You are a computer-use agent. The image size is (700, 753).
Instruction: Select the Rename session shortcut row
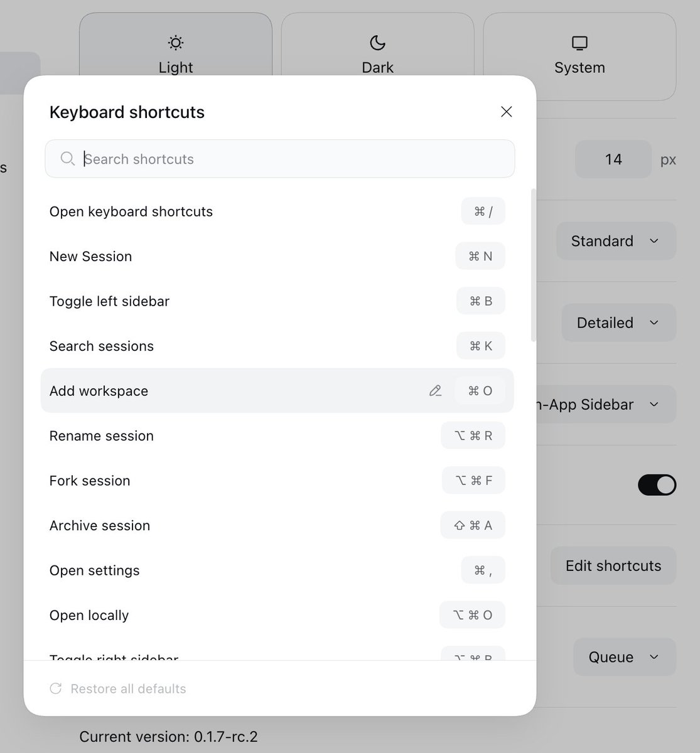277,435
